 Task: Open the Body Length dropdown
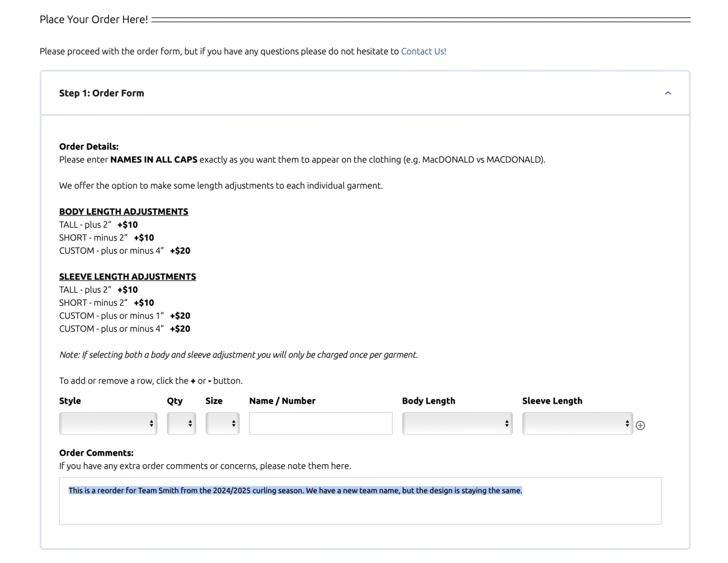point(457,423)
